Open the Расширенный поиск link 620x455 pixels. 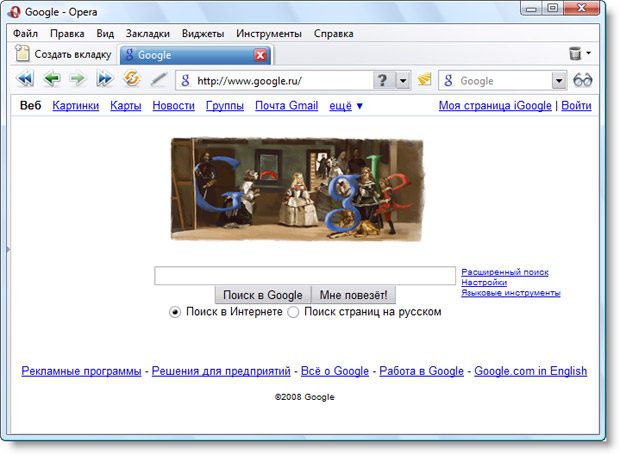click(505, 272)
